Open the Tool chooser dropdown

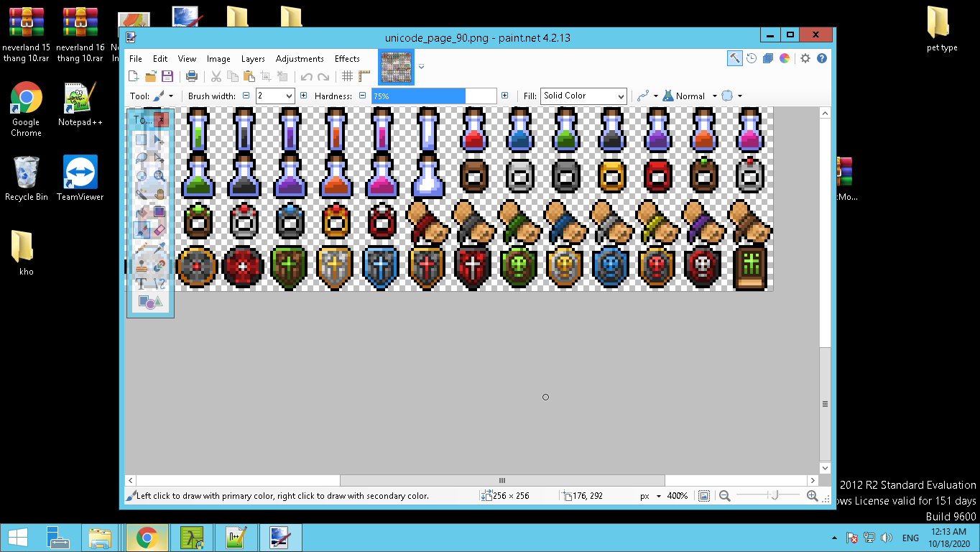point(163,96)
